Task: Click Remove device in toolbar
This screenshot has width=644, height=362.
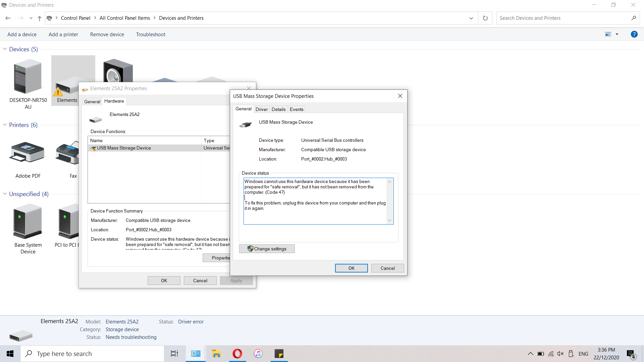Action: tap(107, 35)
